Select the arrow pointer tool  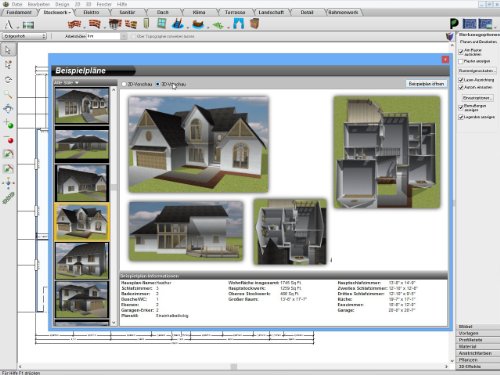click(8, 50)
